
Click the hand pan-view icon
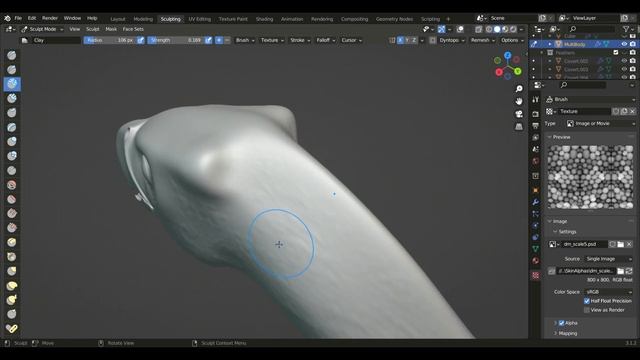coord(519,101)
